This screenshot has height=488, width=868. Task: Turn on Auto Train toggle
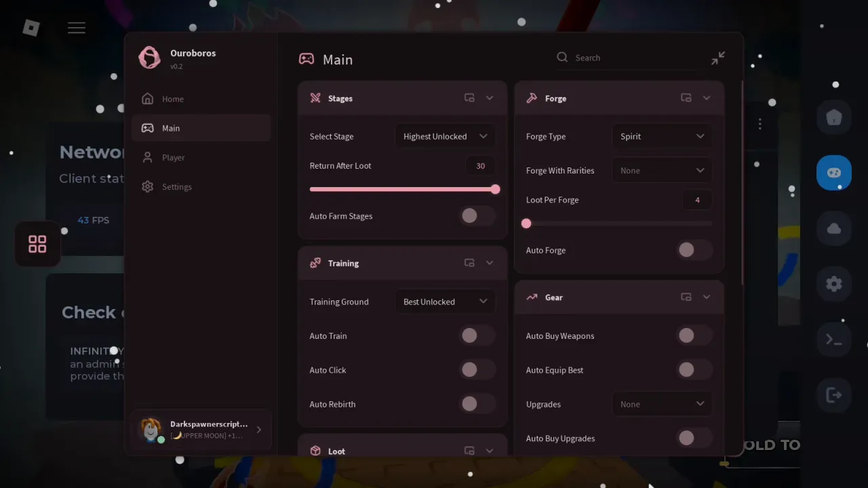[477, 335]
